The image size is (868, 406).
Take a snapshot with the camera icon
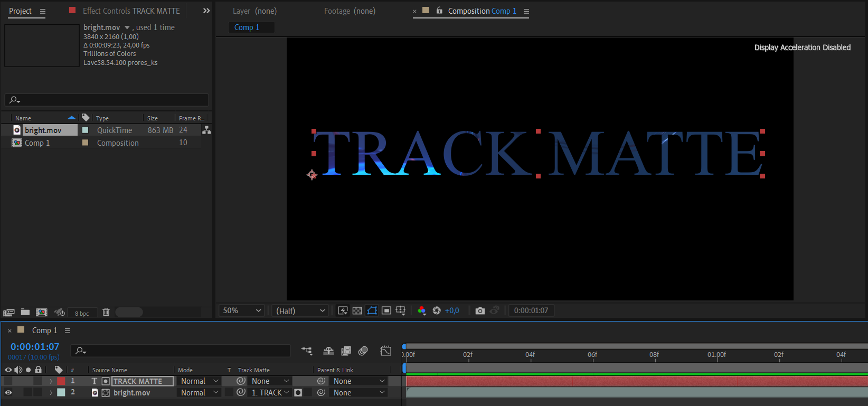tap(479, 311)
